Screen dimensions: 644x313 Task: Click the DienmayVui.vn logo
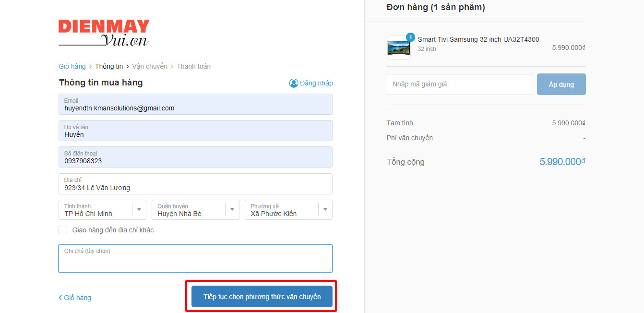pos(104,33)
